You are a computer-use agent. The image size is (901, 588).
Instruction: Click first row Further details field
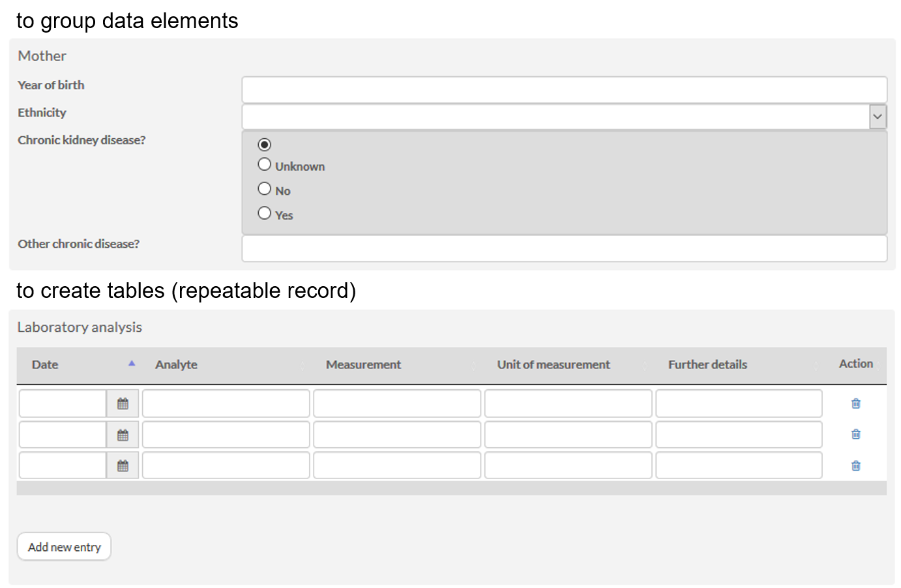739,404
